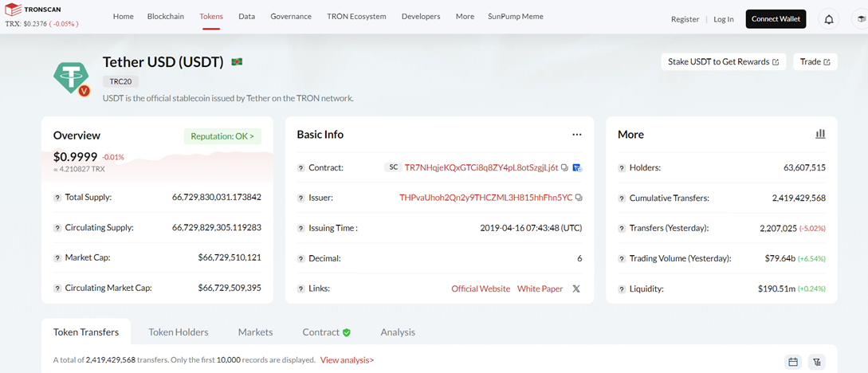Switch to the Token Holders tab
Screen dimensions: 868x373
click(x=179, y=332)
